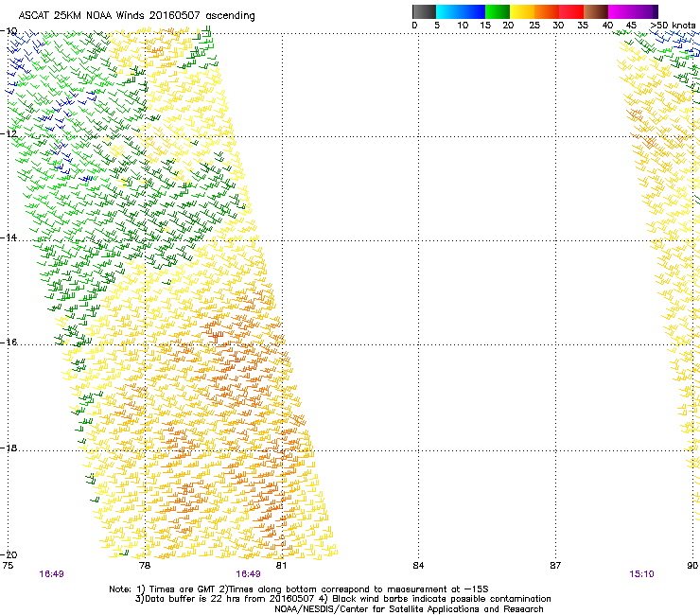Click the '25' label under the color scale
Screen dimensions: 700x615
tap(534, 25)
